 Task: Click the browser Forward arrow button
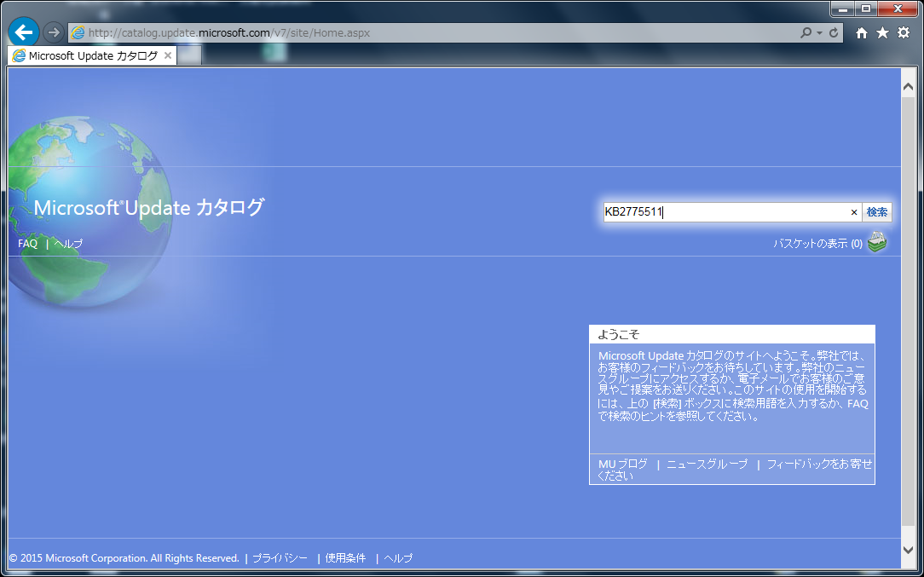coord(53,32)
